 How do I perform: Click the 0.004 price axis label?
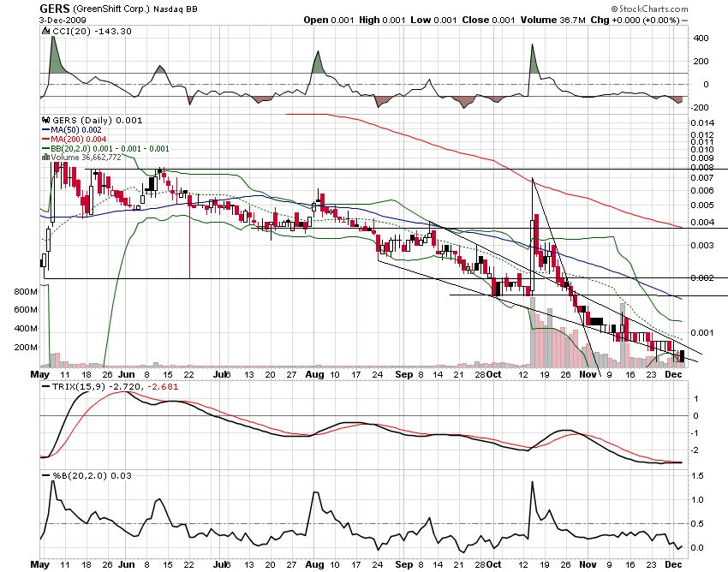702,223
